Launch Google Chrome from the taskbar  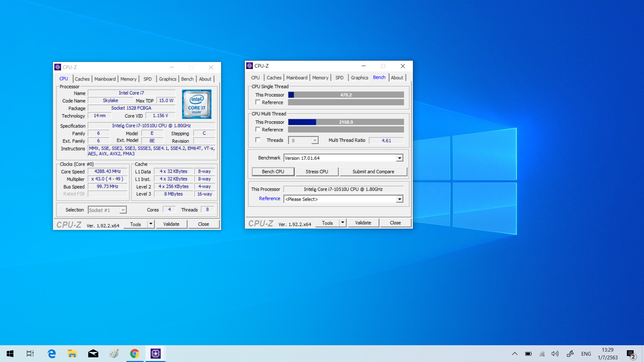(135, 354)
